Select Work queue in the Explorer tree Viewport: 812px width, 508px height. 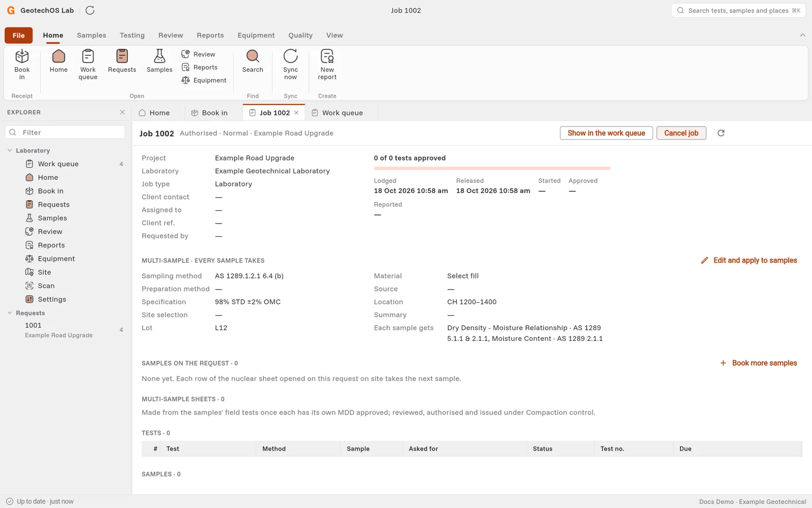(65, 164)
